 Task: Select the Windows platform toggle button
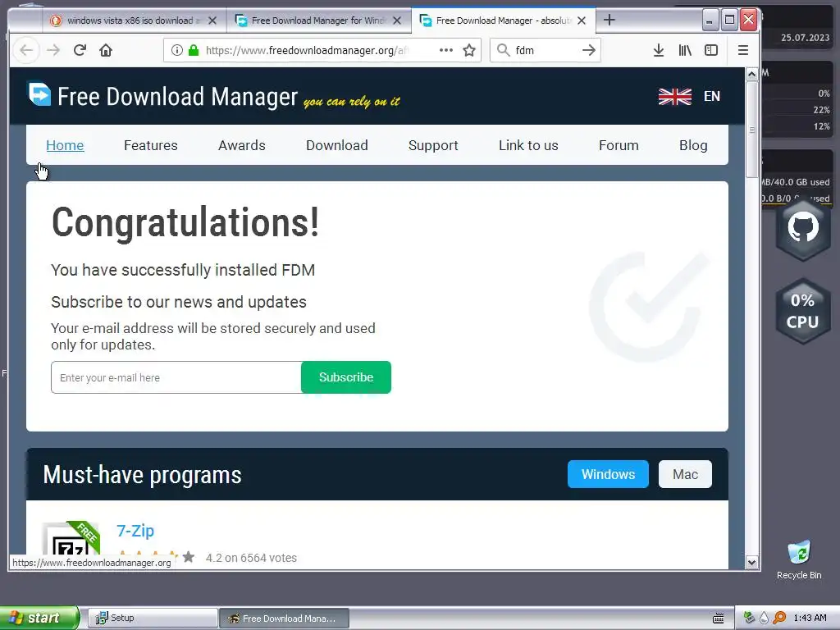[608, 474]
